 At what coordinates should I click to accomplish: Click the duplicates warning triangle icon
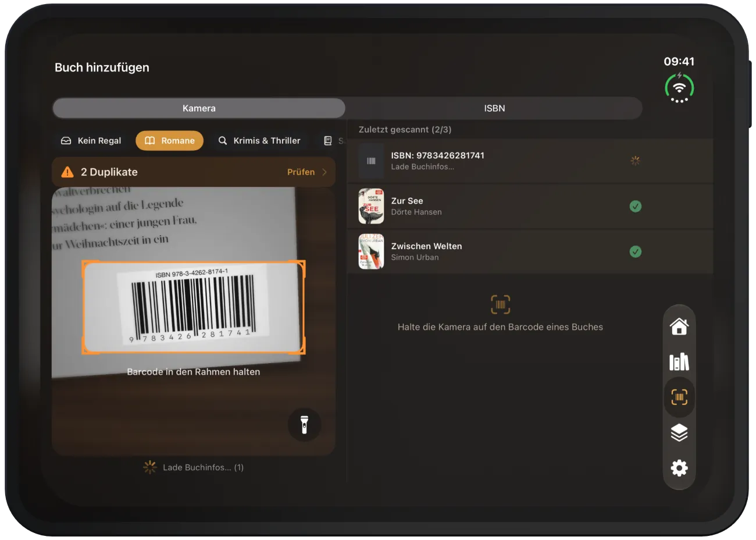point(67,172)
